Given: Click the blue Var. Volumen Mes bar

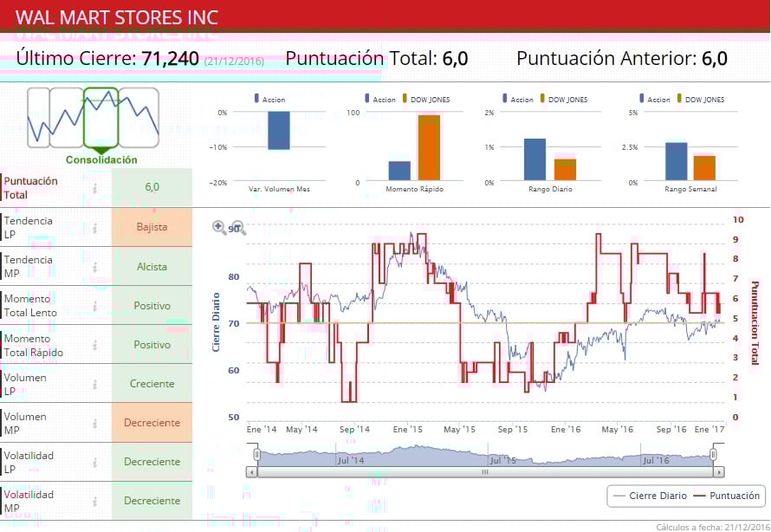Looking at the screenshot, I should [x=279, y=130].
